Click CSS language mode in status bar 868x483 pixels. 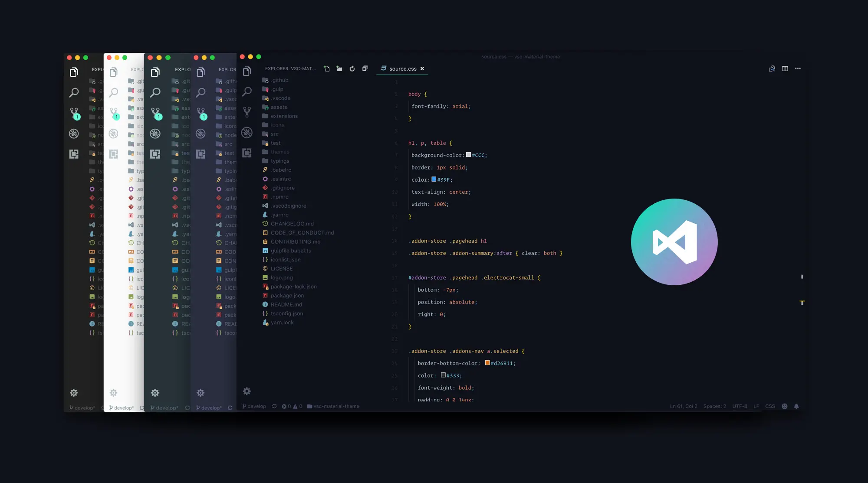pos(770,406)
